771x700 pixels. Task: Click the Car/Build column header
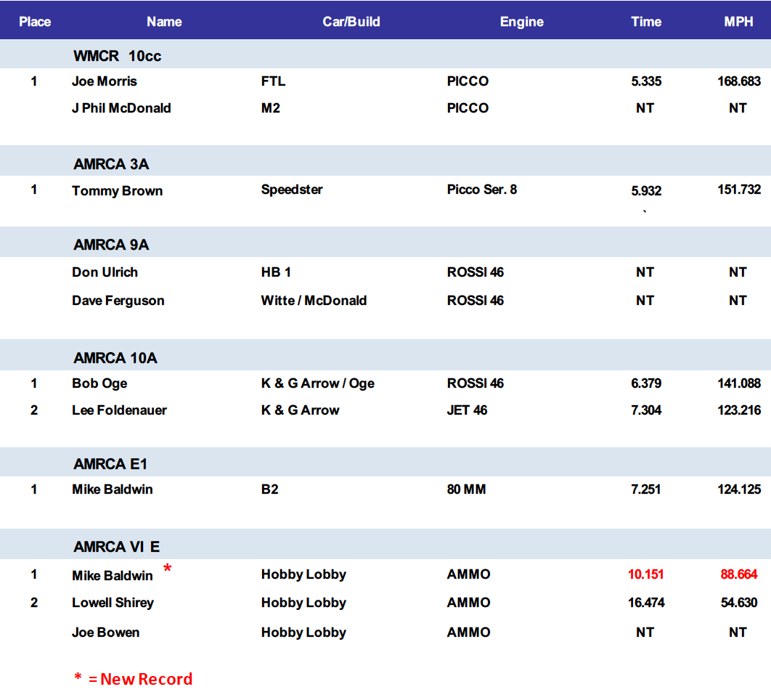click(351, 22)
